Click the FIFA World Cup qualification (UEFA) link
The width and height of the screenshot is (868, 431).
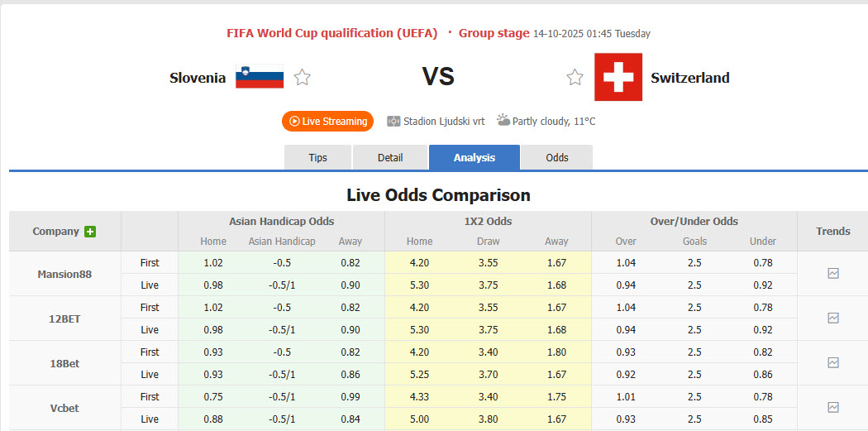click(331, 33)
